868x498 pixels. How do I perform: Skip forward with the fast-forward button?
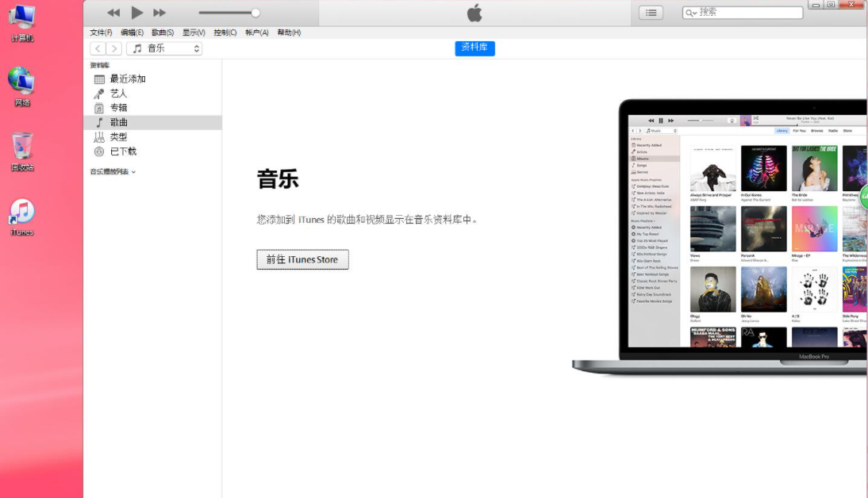tap(159, 13)
